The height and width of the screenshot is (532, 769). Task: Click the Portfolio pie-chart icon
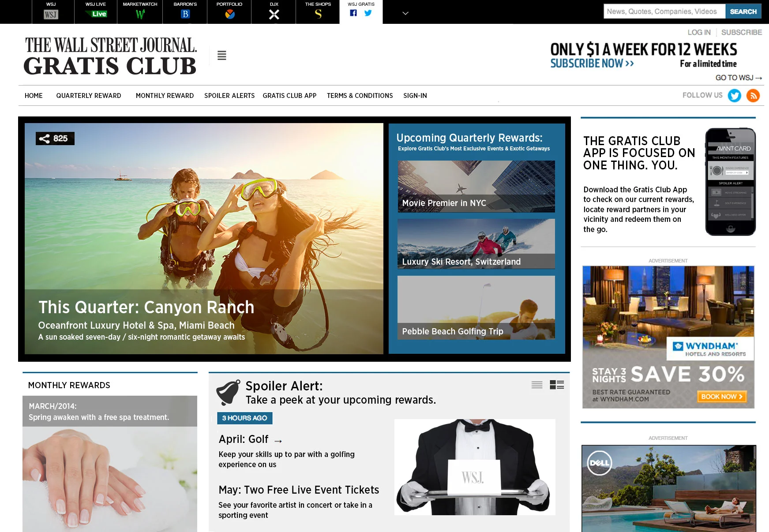pyautogui.click(x=229, y=14)
